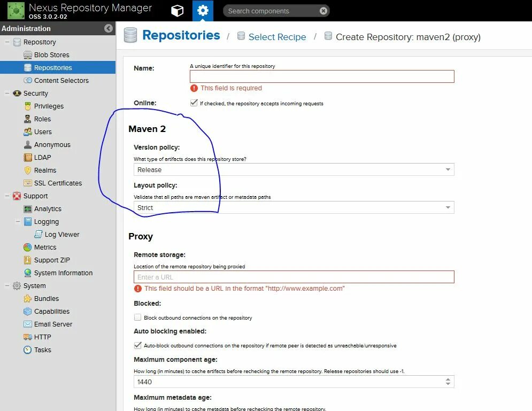Viewport: 532px width, 411px height.
Task: Toggle the Auto blocking enabled checkbox
Action: click(137, 345)
